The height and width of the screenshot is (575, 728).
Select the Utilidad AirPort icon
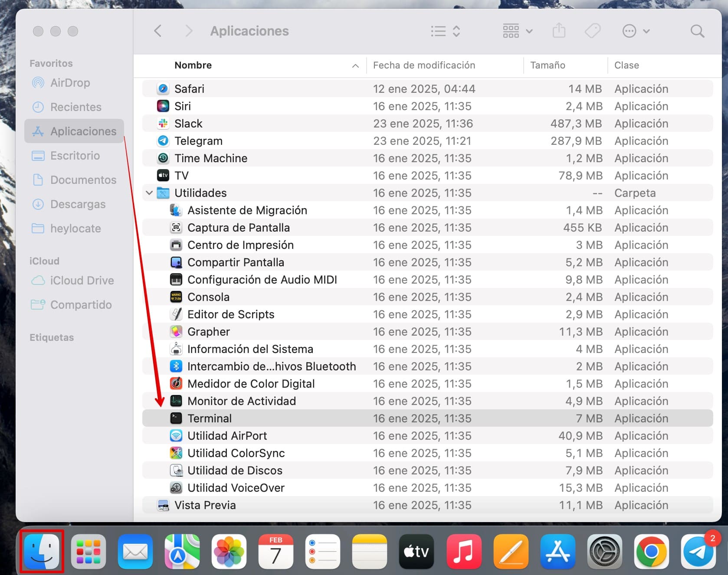pyautogui.click(x=176, y=436)
